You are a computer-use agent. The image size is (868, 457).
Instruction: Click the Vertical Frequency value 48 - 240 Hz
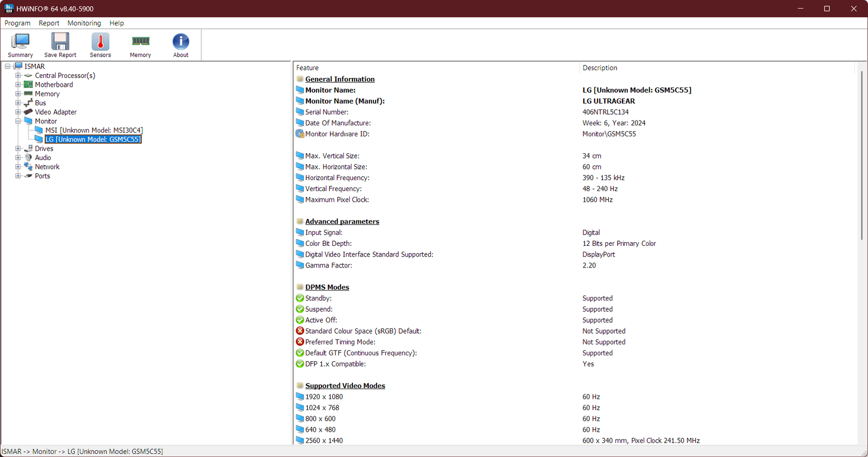[x=600, y=188]
